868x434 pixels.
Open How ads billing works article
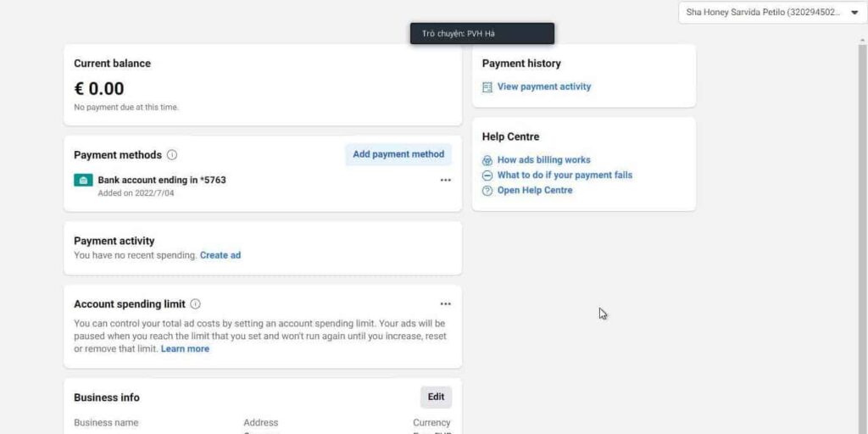(544, 159)
